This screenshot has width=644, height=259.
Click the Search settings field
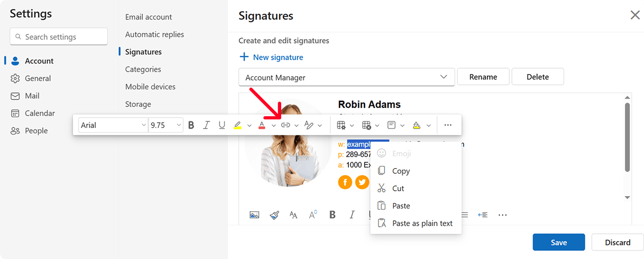[x=59, y=37]
